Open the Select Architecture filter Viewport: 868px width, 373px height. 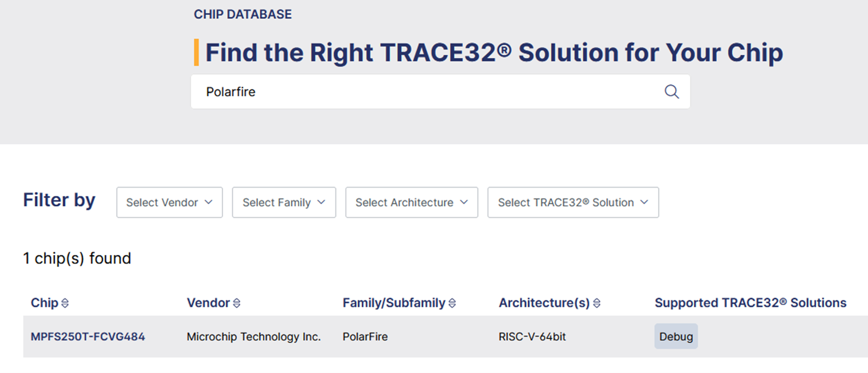tap(411, 202)
